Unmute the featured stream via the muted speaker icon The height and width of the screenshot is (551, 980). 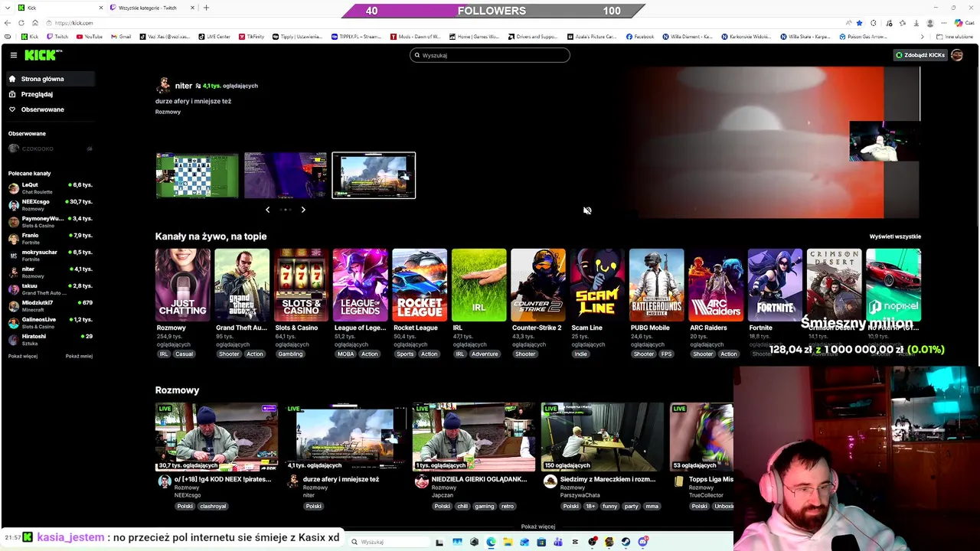[x=587, y=210]
